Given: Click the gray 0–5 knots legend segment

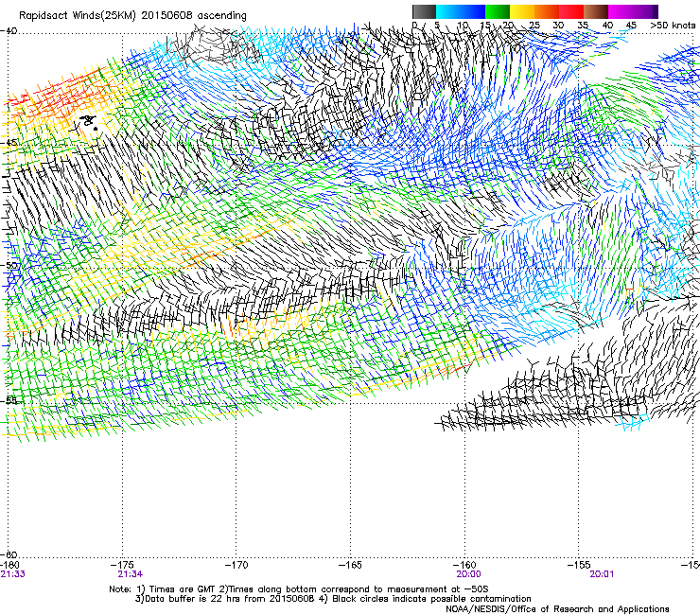Looking at the screenshot, I should (424, 11).
